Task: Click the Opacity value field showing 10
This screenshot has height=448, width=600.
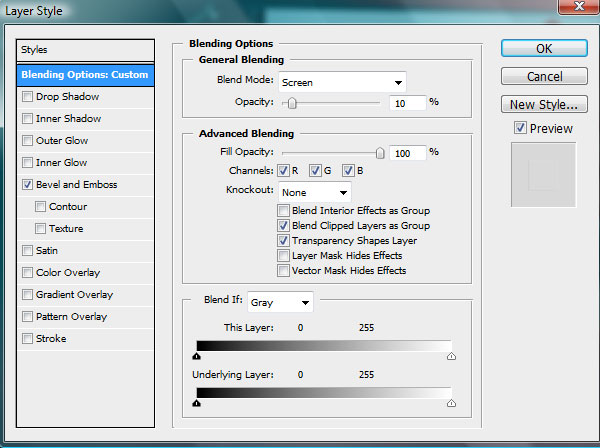Action: 408,103
